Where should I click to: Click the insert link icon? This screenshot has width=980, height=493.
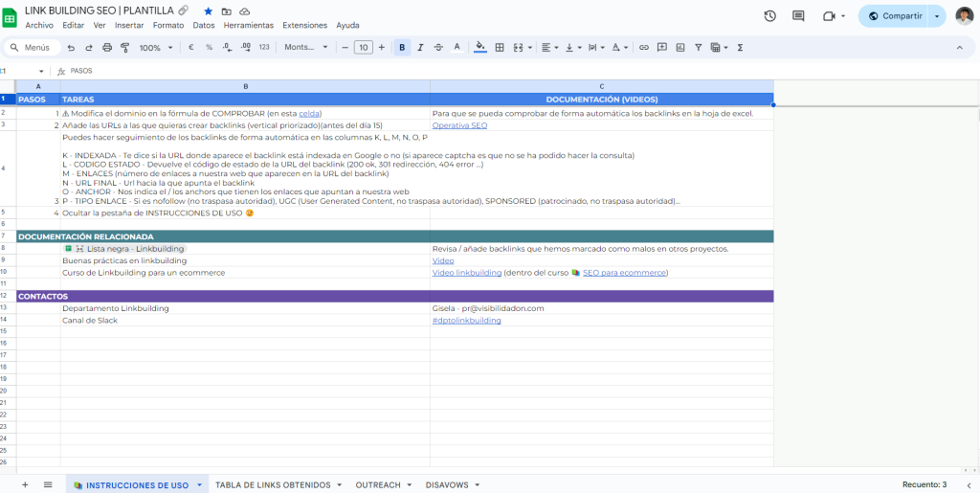coord(644,47)
